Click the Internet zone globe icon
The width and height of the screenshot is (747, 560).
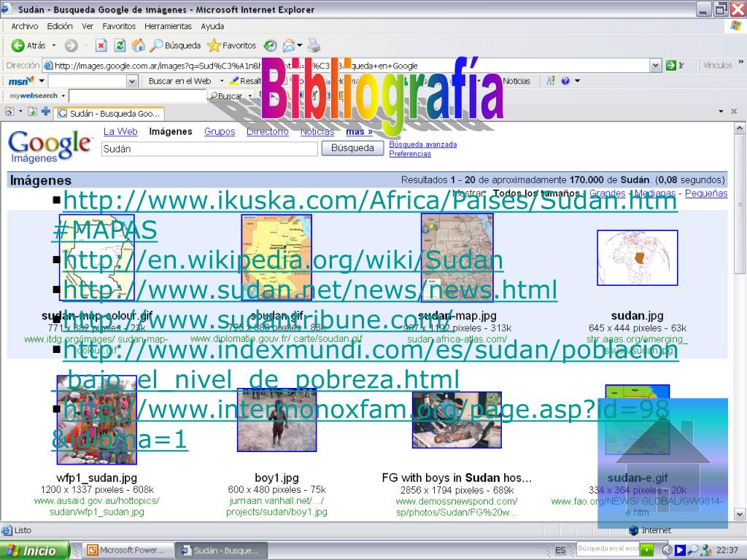[634, 530]
